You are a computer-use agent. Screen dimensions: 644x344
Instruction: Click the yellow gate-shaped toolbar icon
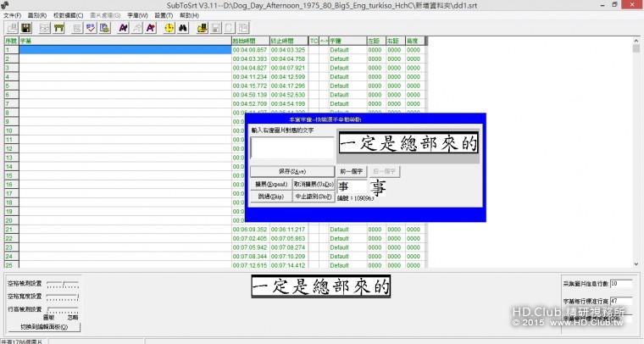(58, 28)
